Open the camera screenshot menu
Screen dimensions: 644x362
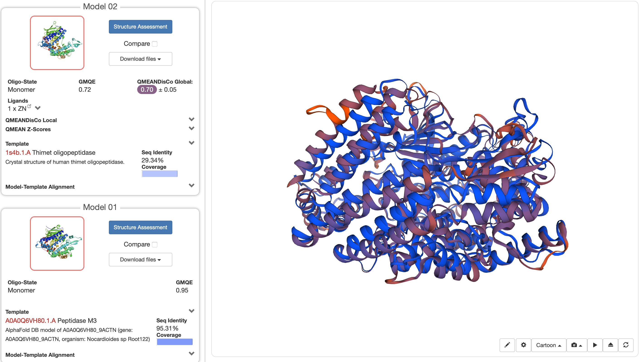pos(576,345)
